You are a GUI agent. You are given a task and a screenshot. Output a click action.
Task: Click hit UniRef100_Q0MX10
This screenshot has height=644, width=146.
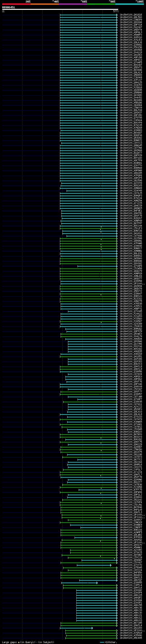point(131,37)
